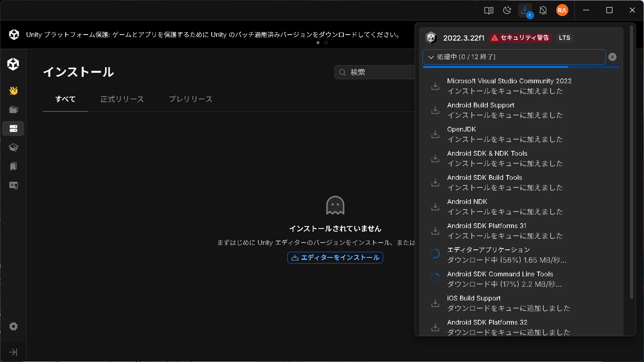Click the downloads panel scrollbar
The image size is (644, 362).
point(631,163)
